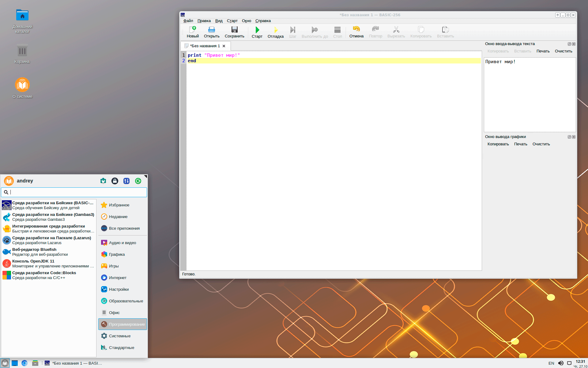Click Печать in graphics output panel

coord(520,144)
